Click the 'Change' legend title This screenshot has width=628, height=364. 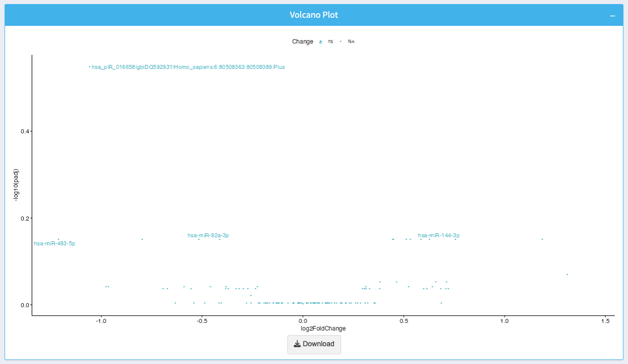[303, 42]
